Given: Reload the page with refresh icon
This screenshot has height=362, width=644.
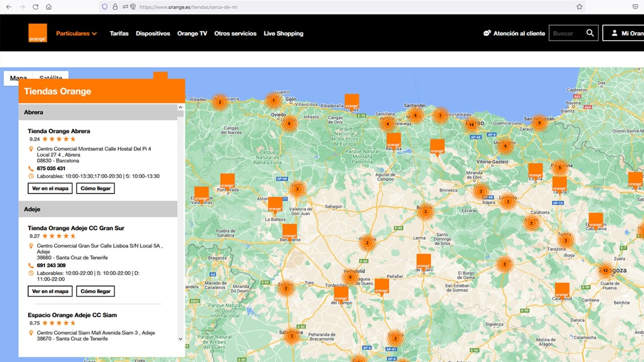Looking at the screenshot, I should [35, 7].
